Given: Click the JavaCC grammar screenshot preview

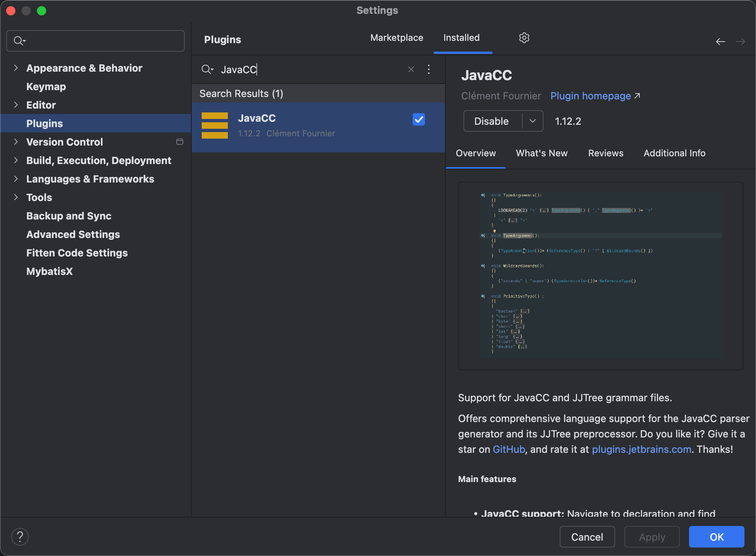Looking at the screenshot, I should [600, 276].
